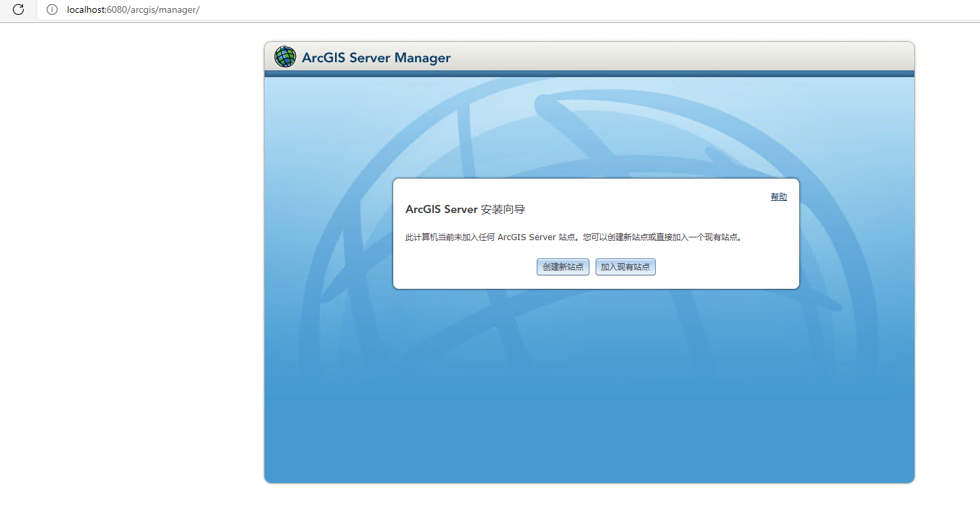The image size is (980, 508).
Task: Choose 加入现有站点 to join an existing site
Action: point(625,267)
